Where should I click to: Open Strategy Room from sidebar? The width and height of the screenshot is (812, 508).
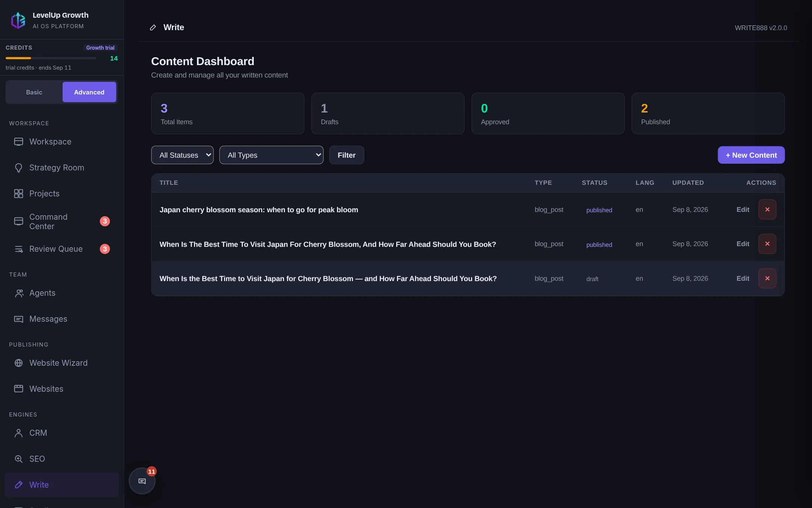pos(62,167)
